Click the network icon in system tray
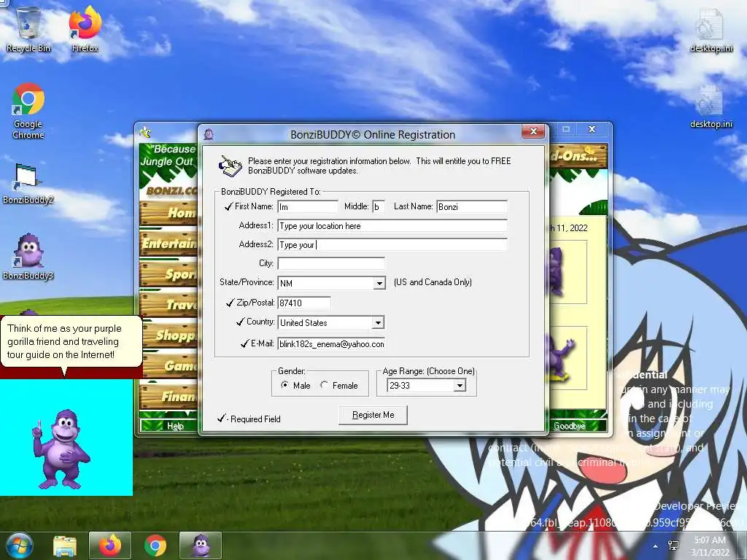This screenshot has height=560, width=747. (673, 545)
